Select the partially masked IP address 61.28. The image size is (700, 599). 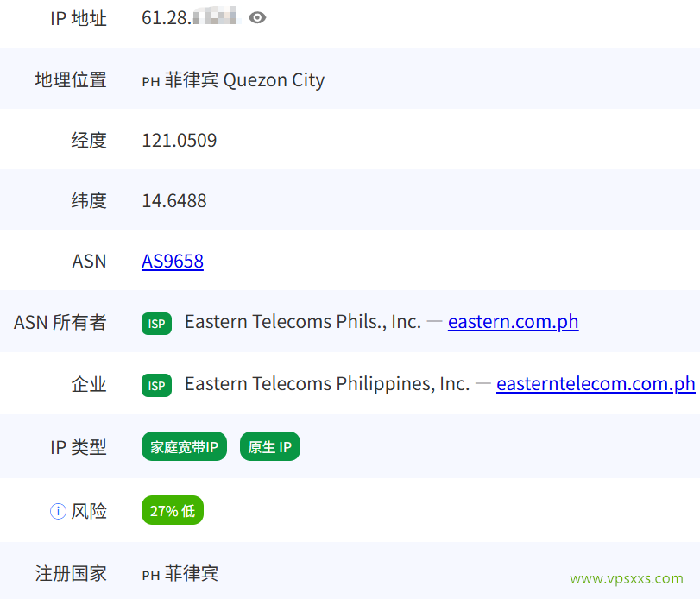(x=192, y=18)
